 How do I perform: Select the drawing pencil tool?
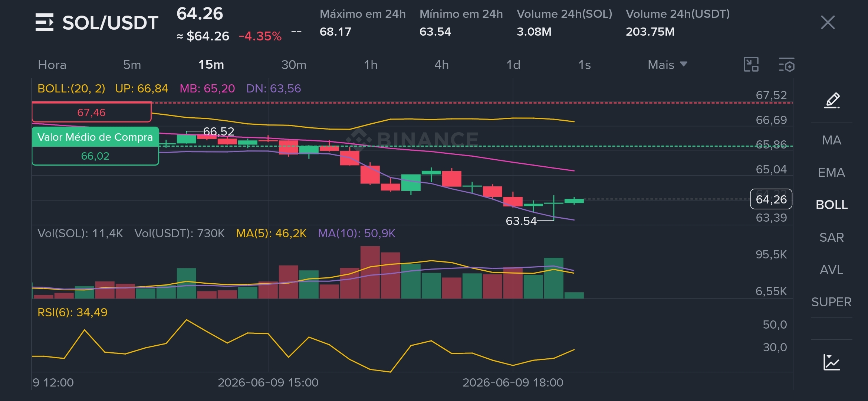pyautogui.click(x=832, y=100)
